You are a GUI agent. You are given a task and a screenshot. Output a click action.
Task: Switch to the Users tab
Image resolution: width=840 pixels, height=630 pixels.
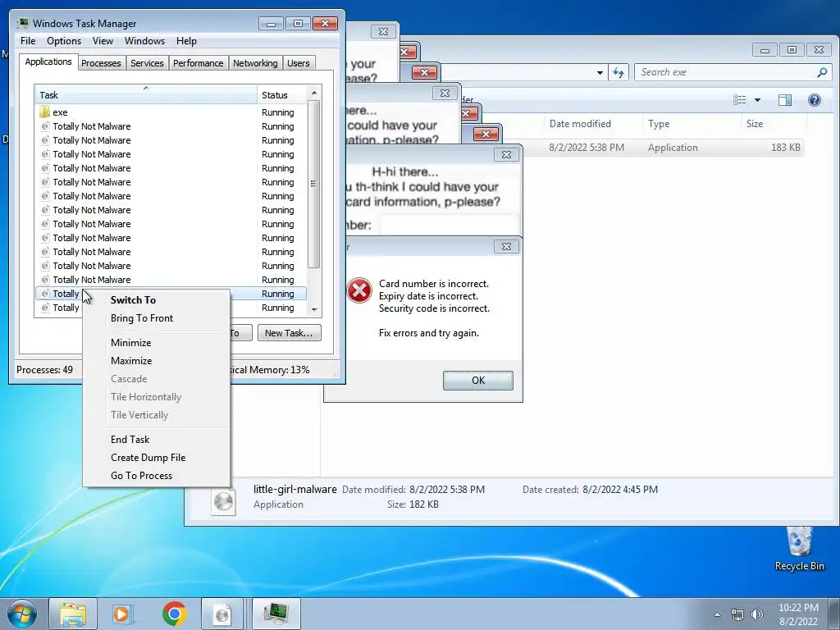point(298,63)
